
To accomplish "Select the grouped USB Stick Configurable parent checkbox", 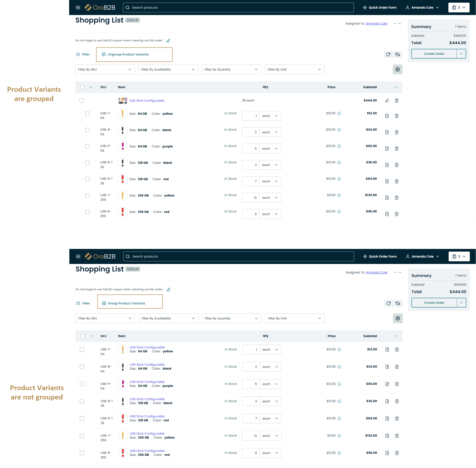I will pos(82,101).
